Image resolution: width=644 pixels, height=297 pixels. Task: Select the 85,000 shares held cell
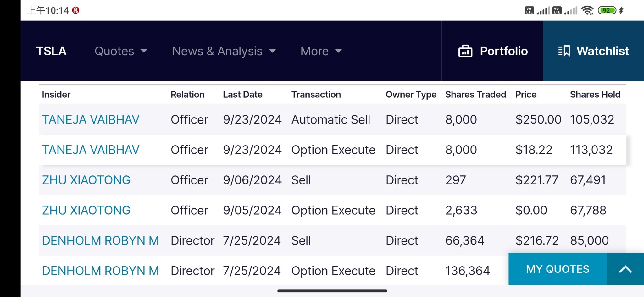point(589,240)
